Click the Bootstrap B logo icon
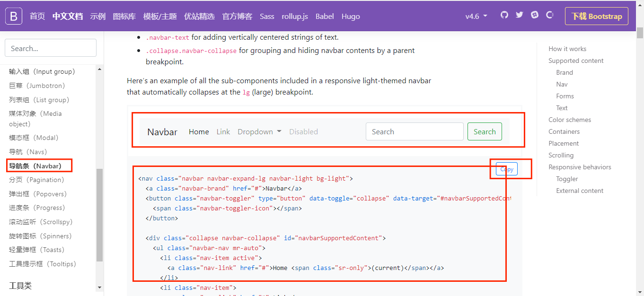The image size is (644, 296). point(14,16)
